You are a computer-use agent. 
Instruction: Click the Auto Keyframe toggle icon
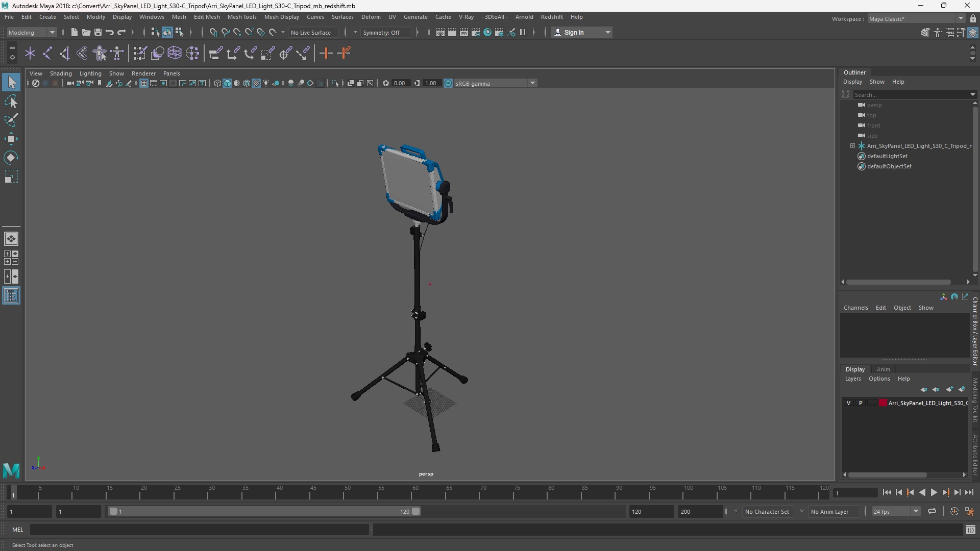(x=954, y=511)
